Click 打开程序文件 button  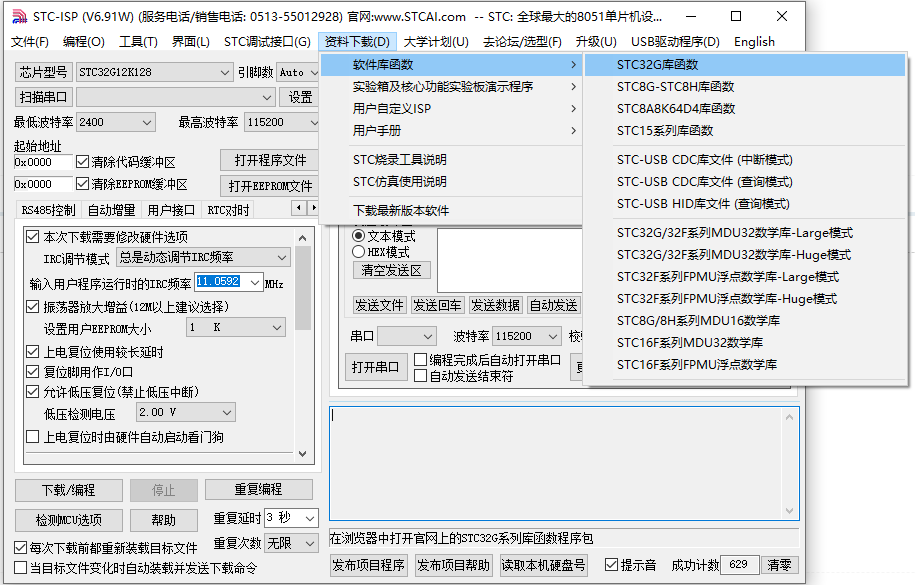click(270, 160)
